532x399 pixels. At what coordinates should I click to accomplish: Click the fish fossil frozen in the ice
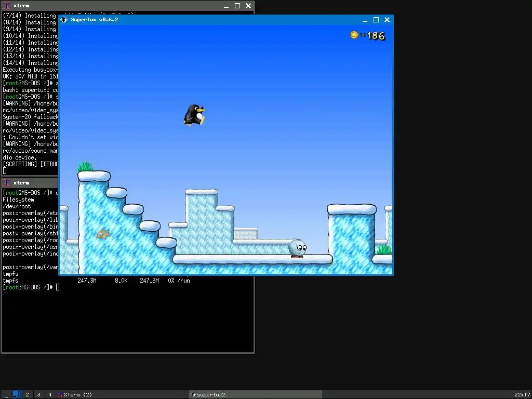[103, 234]
